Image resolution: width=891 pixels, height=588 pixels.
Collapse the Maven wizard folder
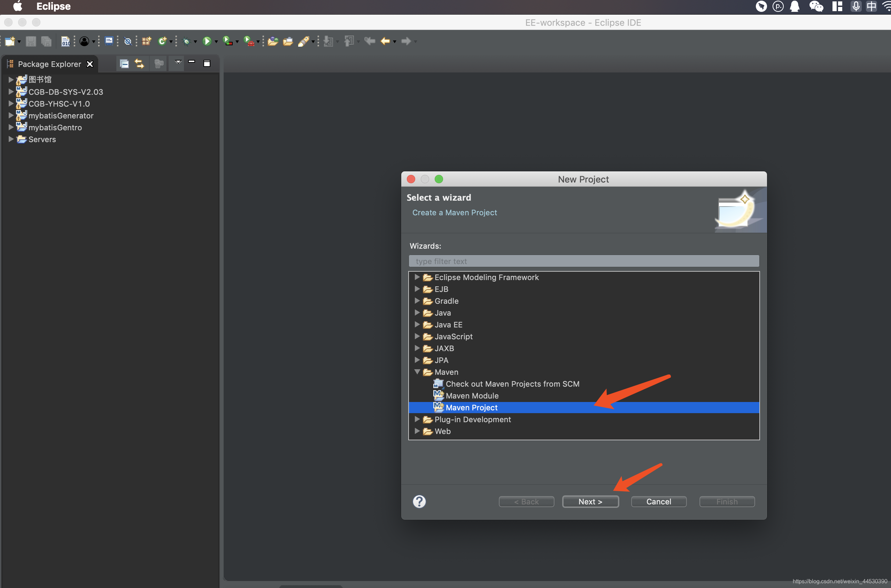tap(417, 372)
